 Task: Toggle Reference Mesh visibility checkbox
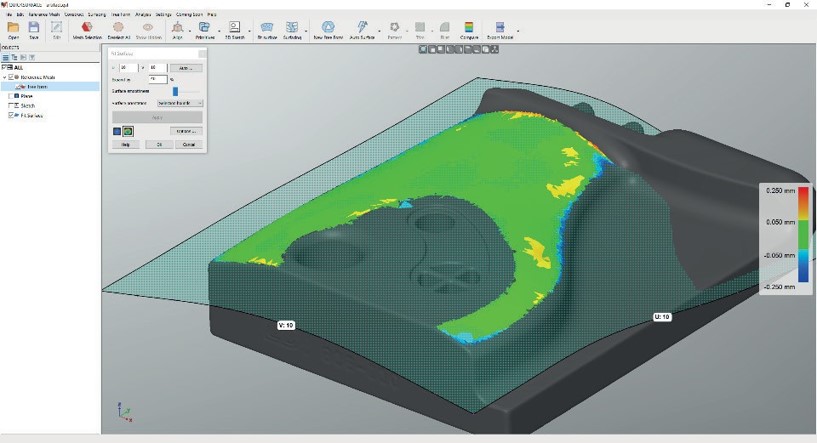click(11, 77)
